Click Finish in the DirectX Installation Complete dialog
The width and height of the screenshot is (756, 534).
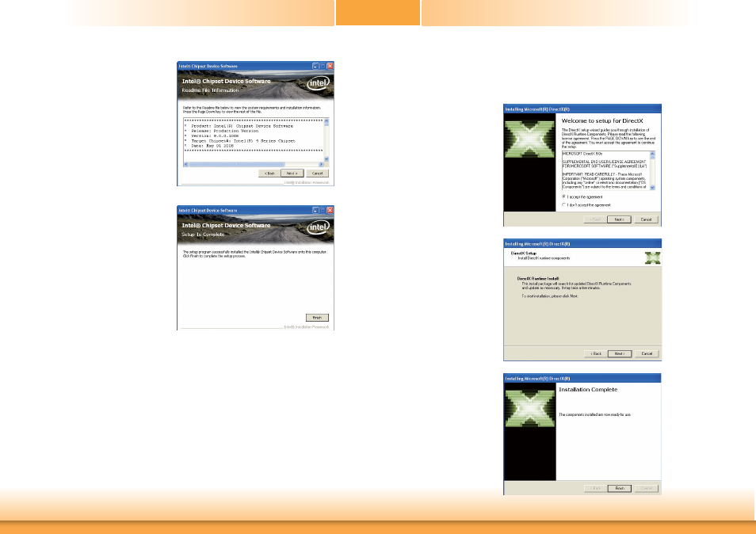click(x=620, y=488)
